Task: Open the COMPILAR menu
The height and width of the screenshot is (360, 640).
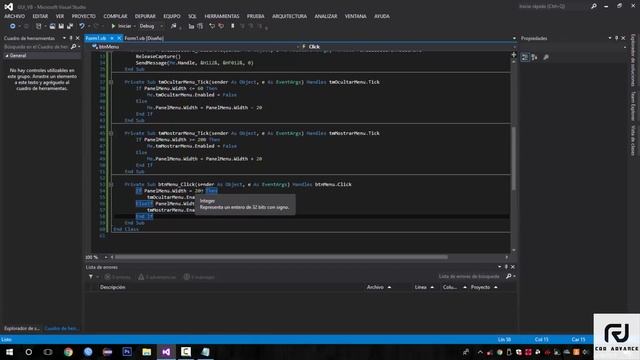Action: 115,16
